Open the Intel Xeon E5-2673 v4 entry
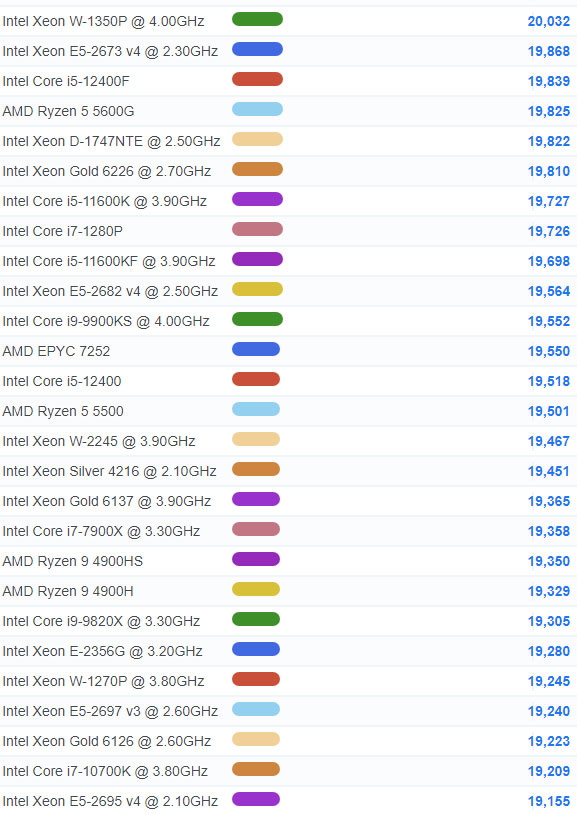 [110, 51]
